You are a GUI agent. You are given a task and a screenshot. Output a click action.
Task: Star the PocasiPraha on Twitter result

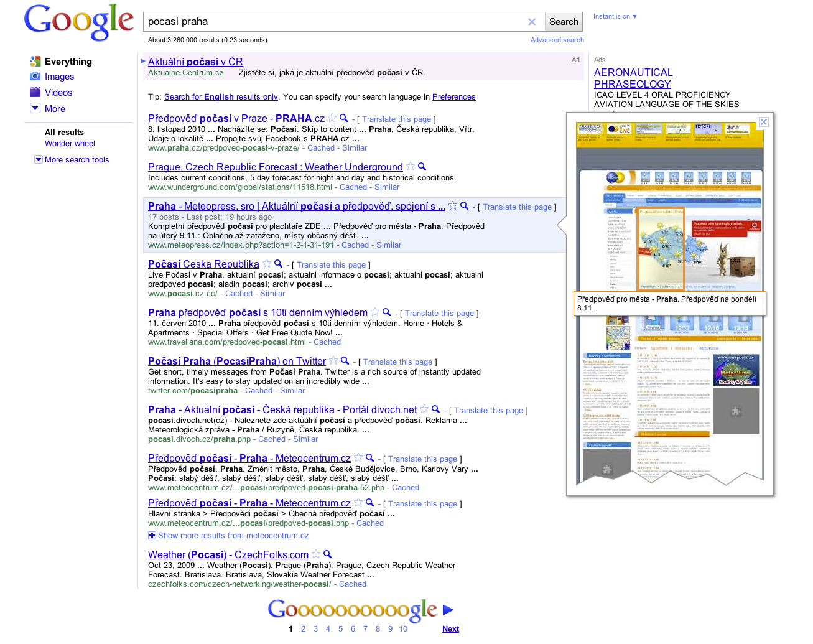[x=333, y=360]
